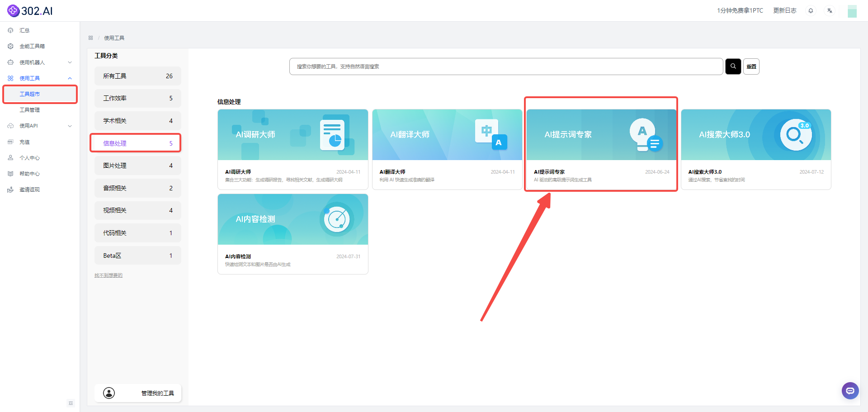Click the black search magnifier button

pyautogui.click(x=733, y=66)
